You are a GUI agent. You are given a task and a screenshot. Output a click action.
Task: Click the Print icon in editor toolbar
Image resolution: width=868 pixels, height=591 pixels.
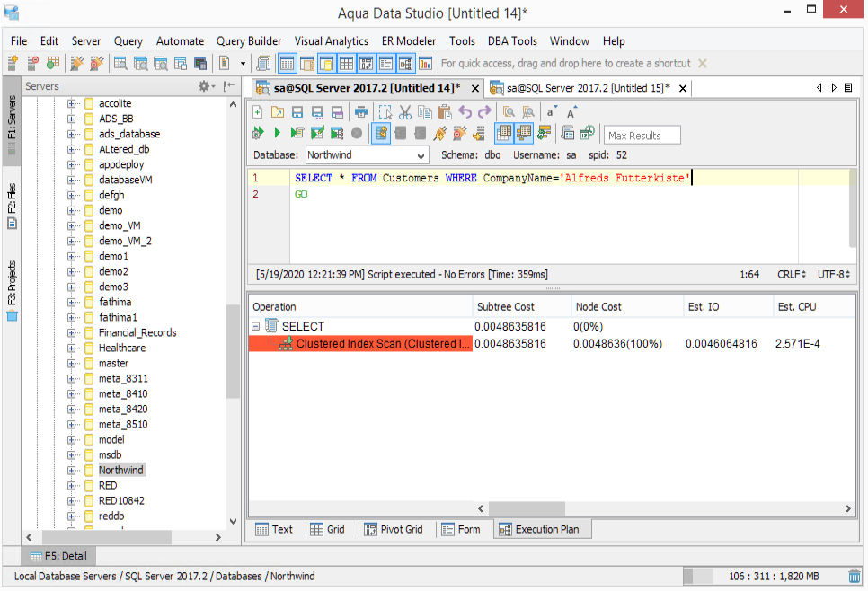pos(361,112)
